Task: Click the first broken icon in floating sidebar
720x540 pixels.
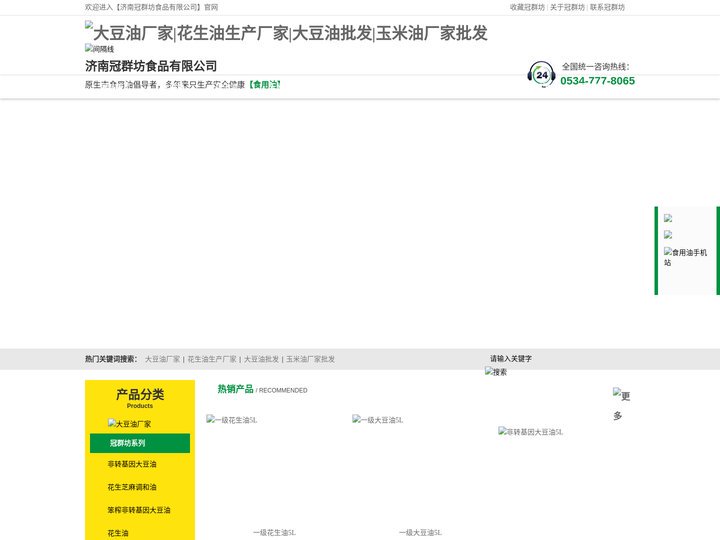Action: click(x=668, y=219)
